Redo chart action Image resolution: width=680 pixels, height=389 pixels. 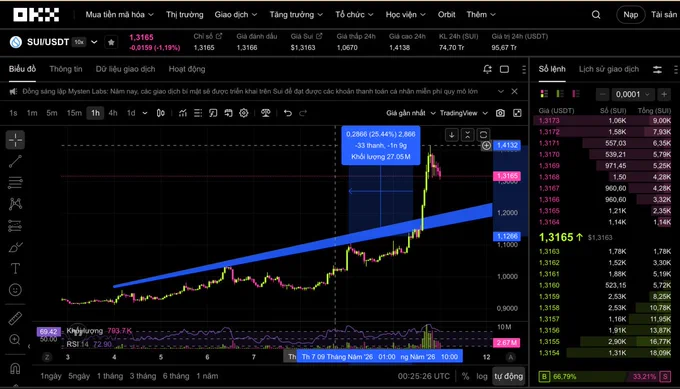(x=303, y=113)
